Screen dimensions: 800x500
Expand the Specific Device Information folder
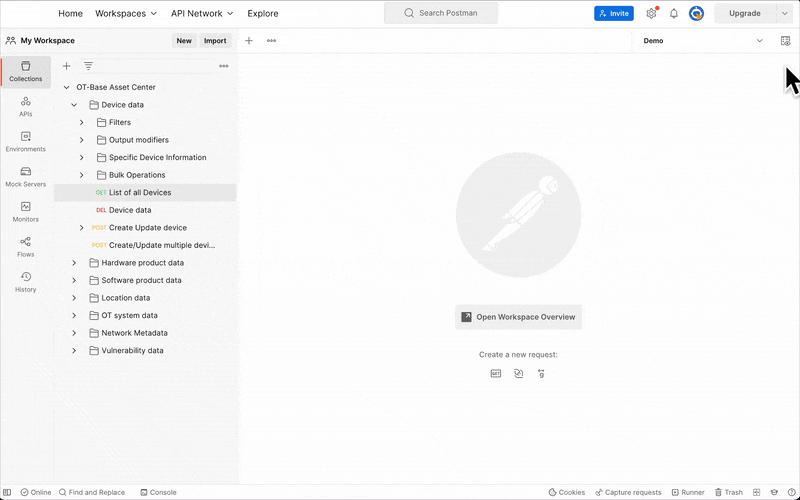81,157
